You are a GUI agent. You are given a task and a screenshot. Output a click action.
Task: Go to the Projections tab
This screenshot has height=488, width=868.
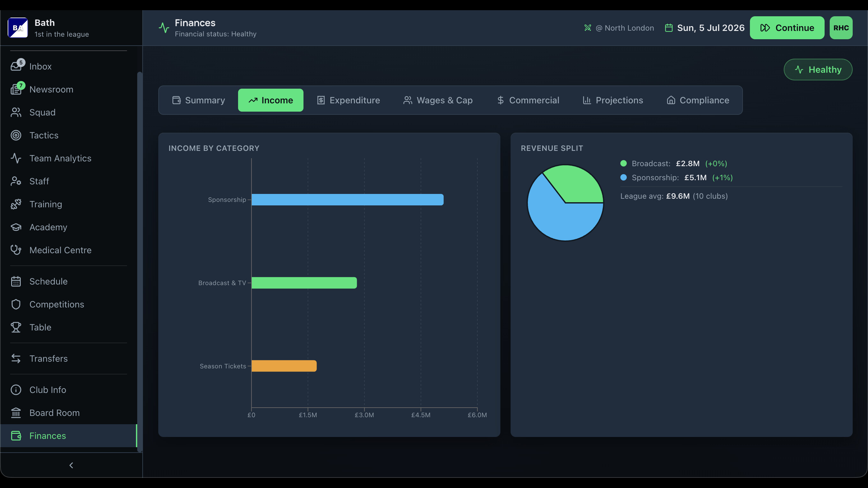pyautogui.click(x=613, y=100)
